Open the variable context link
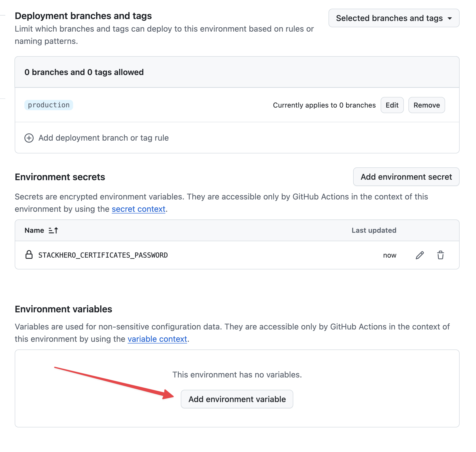Image resolution: width=476 pixels, height=452 pixels. pyautogui.click(x=157, y=339)
